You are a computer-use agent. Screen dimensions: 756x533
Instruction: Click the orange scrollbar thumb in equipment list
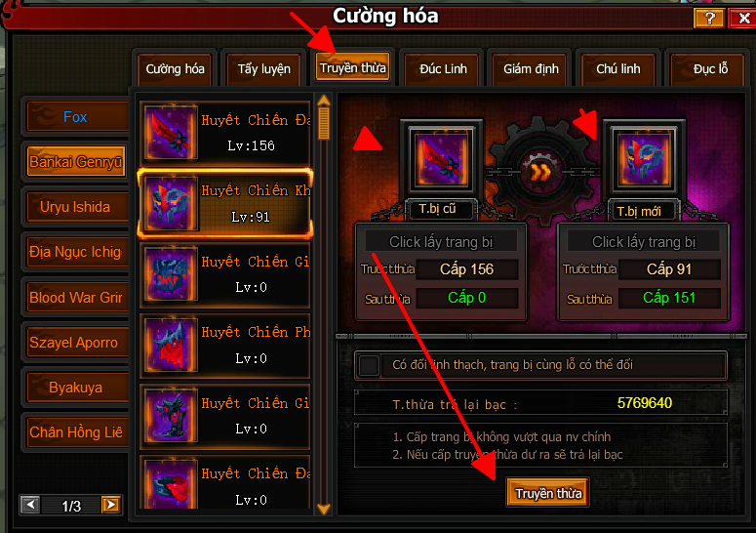(x=324, y=124)
